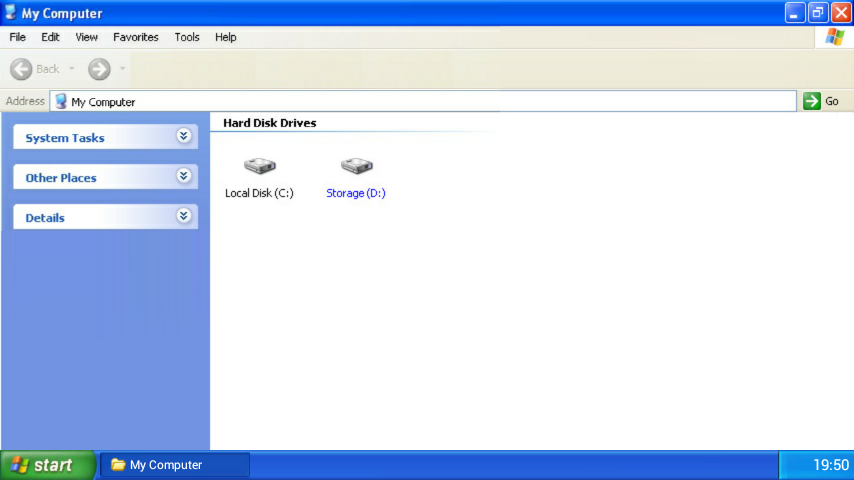Click the Storage (D:) label
854x480 pixels.
pos(356,193)
